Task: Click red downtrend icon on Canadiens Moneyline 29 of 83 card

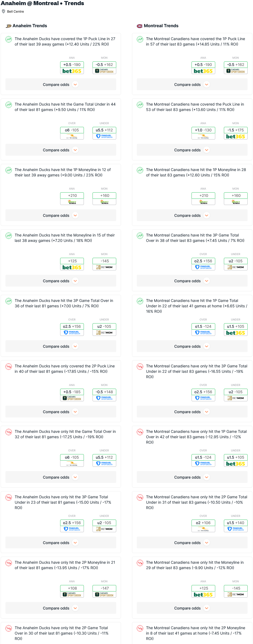Action: click(x=140, y=563)
